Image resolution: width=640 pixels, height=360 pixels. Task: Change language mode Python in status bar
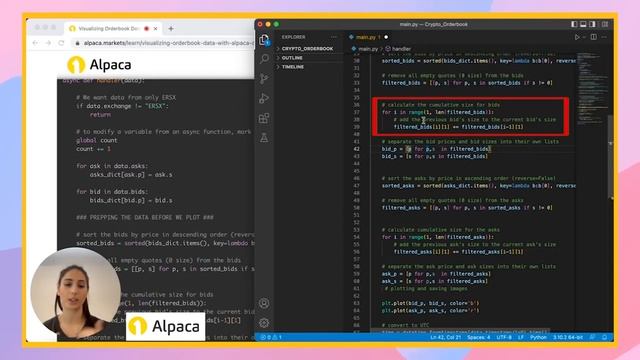pyautogui.click(x=538, y=337)
